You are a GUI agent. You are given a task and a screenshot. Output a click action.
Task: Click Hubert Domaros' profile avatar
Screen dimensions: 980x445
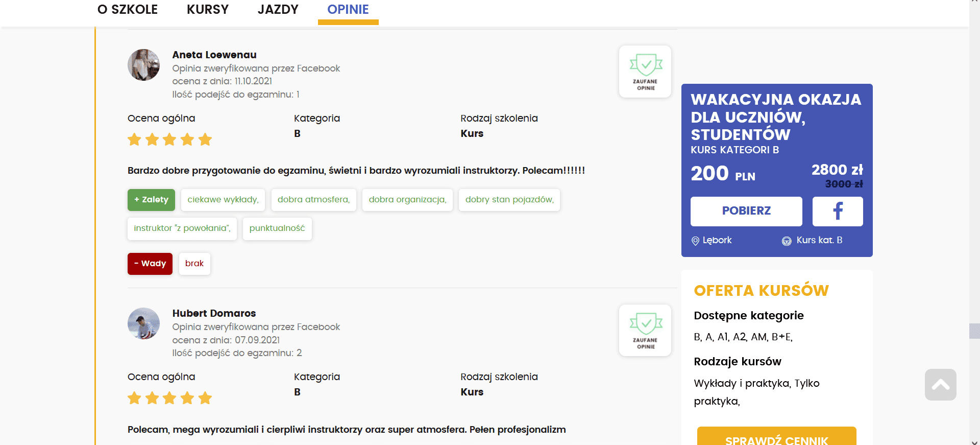click(143, 323)
